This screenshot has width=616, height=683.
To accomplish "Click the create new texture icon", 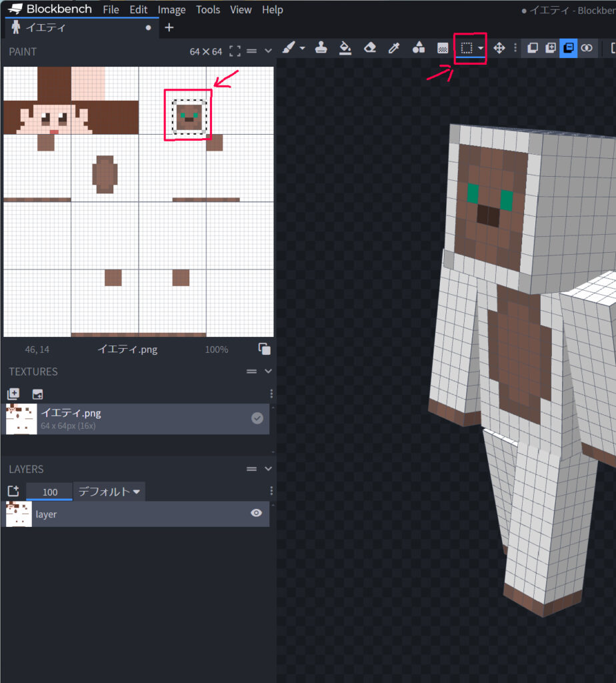I will click(x=13, y=394).
